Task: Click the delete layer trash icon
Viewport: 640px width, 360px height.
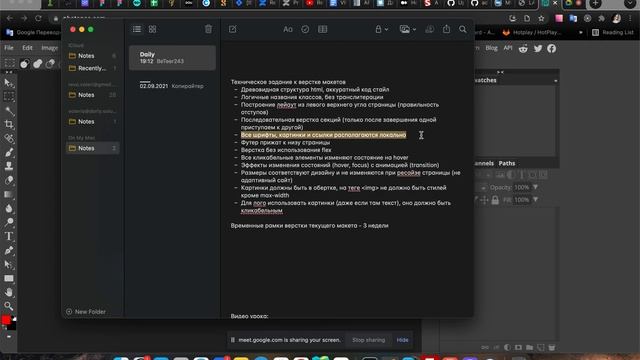Action: pyautogui.click(x=551, y=348)
